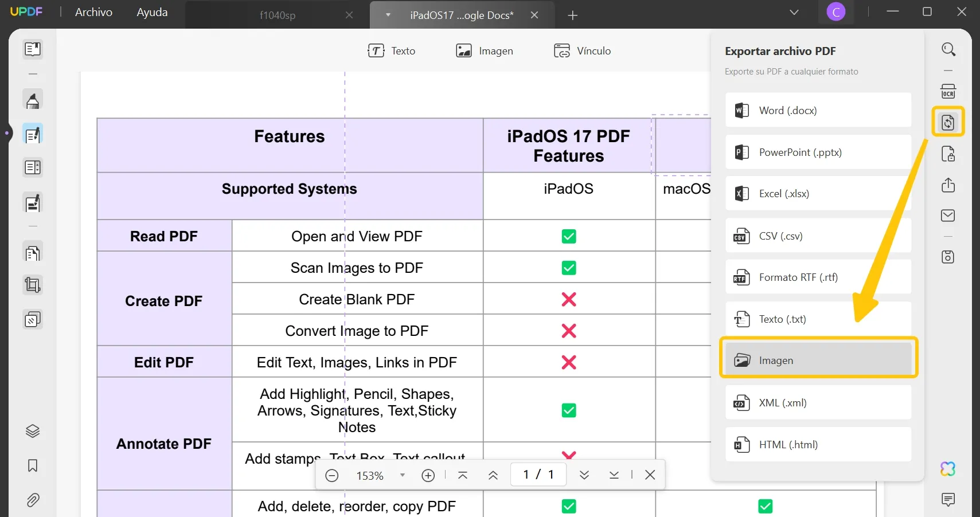The width and height of the screenshot is (980, 517).
Task: Open the user account avatar C
Action: (836, 12)
